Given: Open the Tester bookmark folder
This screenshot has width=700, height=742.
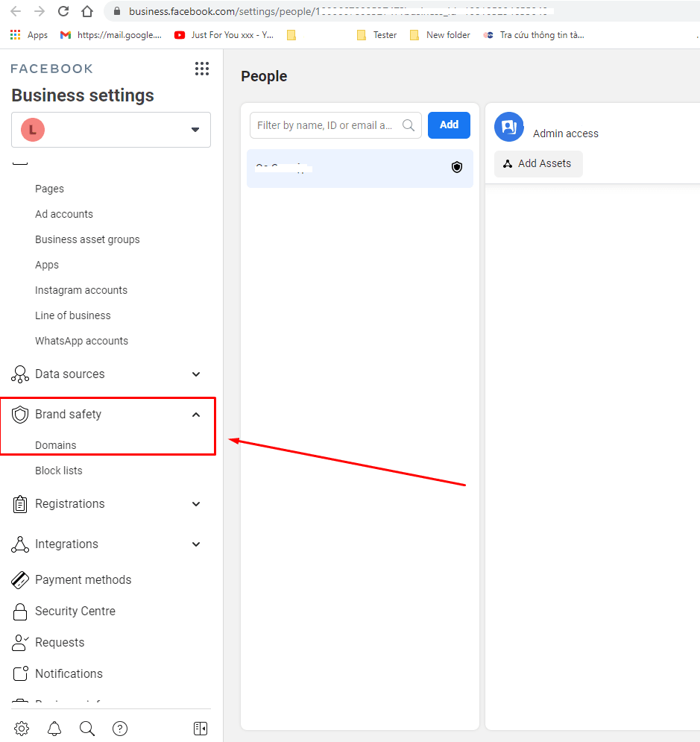Looking at the screenshot, I should click(x=377, y=35).
